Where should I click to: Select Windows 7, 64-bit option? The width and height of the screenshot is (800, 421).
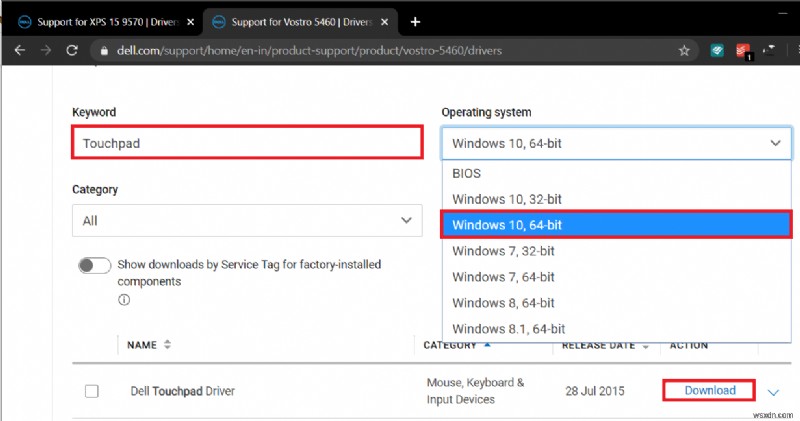(616, 277)
